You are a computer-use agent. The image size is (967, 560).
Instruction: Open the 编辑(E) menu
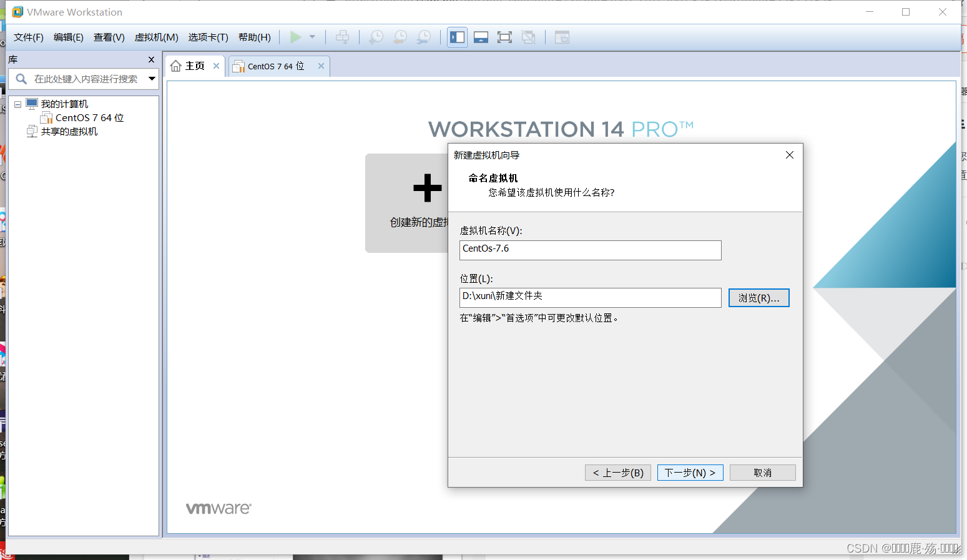tap(68, 37)
